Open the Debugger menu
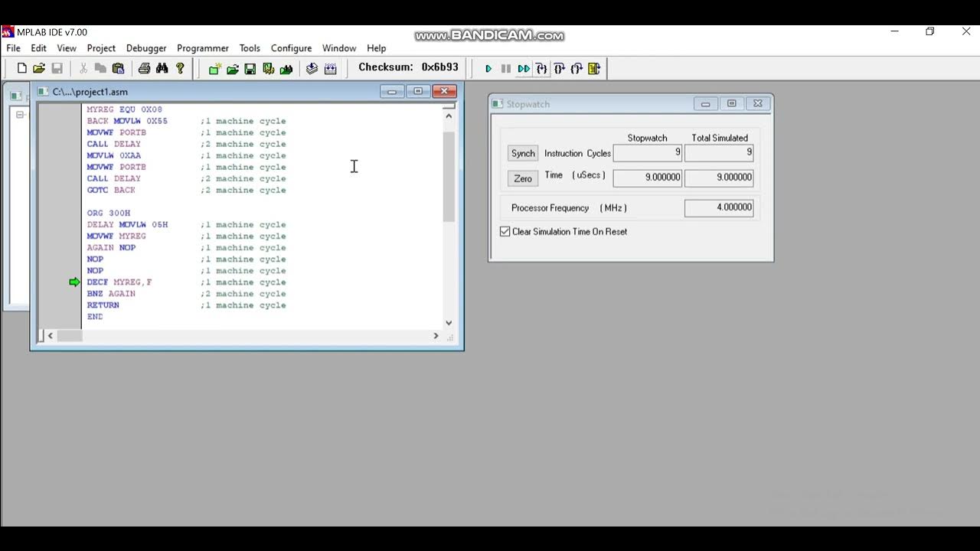Screen dimensions: 980x551 146,47
